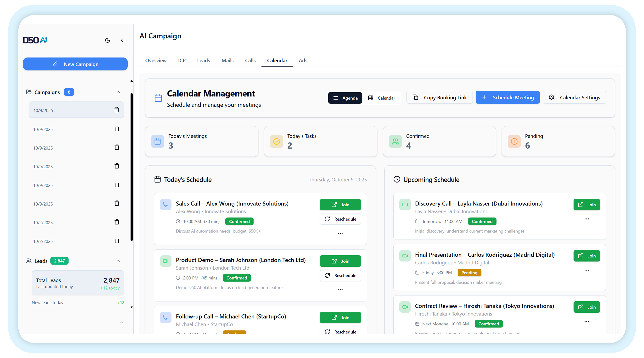Click Copy Booking Link

click(439, 97)
